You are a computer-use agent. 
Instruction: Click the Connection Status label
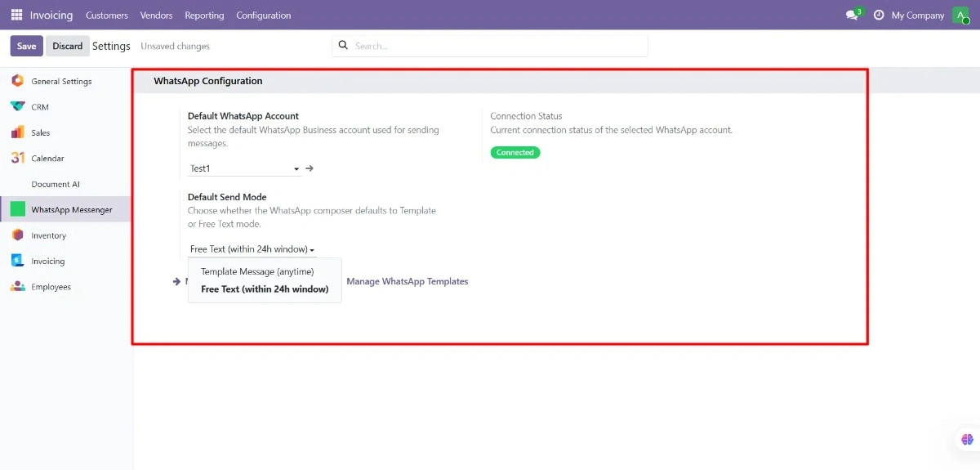tap(526, 116)
